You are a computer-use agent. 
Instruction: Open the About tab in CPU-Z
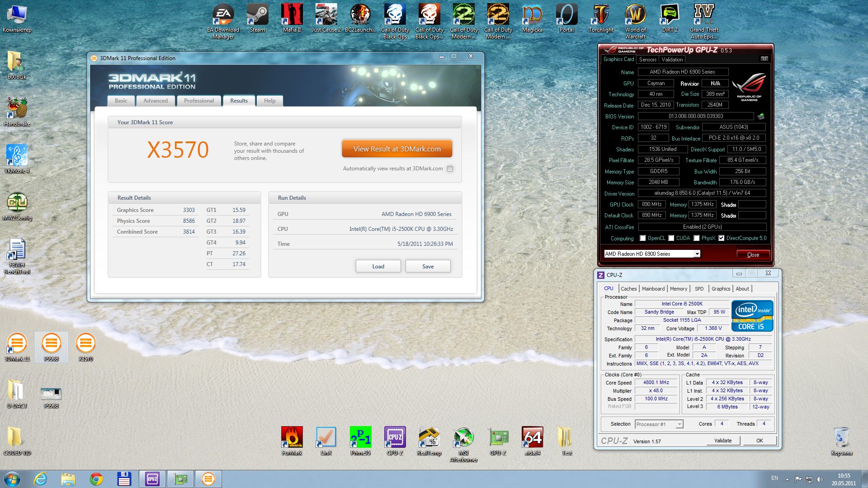point(742,289)
